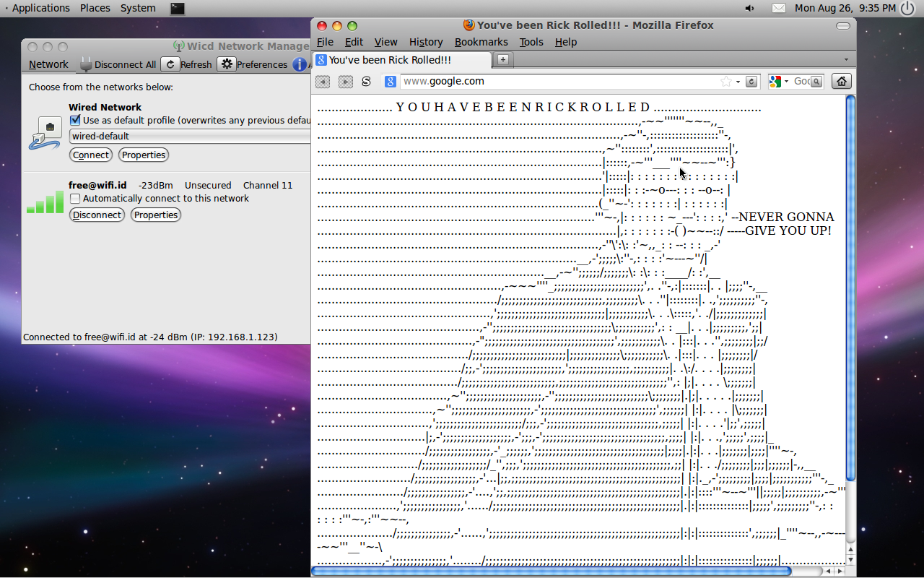The image size is (924, 578).
Task: Click the date and time clock in panel
Action: (x=845, y=8)
